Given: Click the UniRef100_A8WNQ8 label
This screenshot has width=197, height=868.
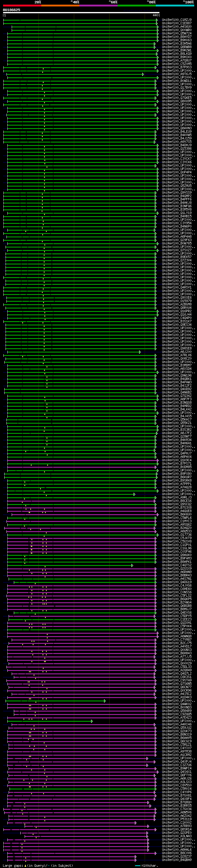Looking at the screenshot, I should (x=177, y=636).
